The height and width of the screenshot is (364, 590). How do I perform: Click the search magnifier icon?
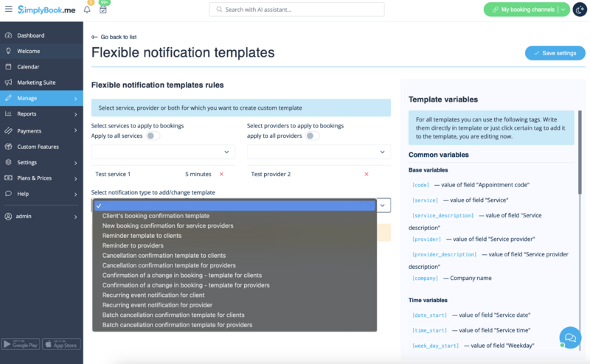coord(219,10)
